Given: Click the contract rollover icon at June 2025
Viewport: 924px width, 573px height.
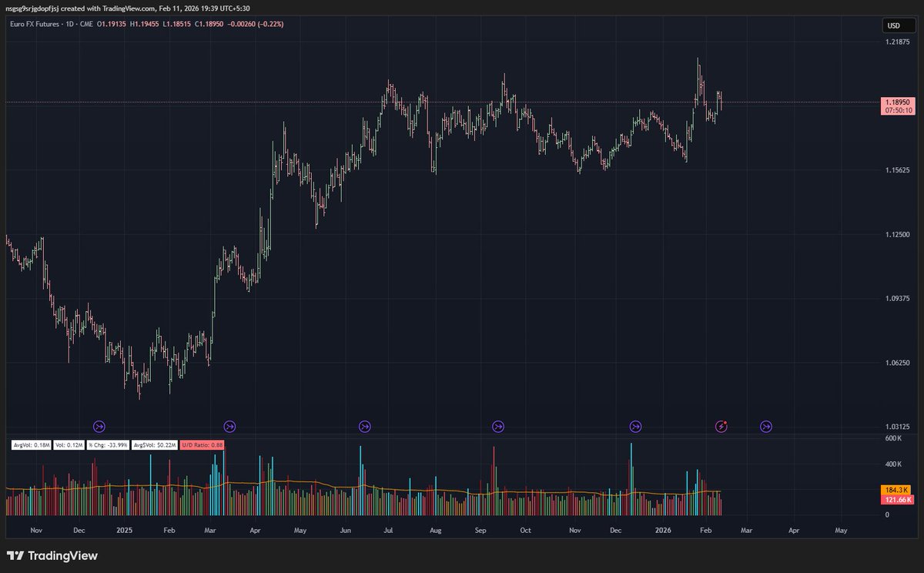Looking at the screenshot, I should (x=365, y=426).
